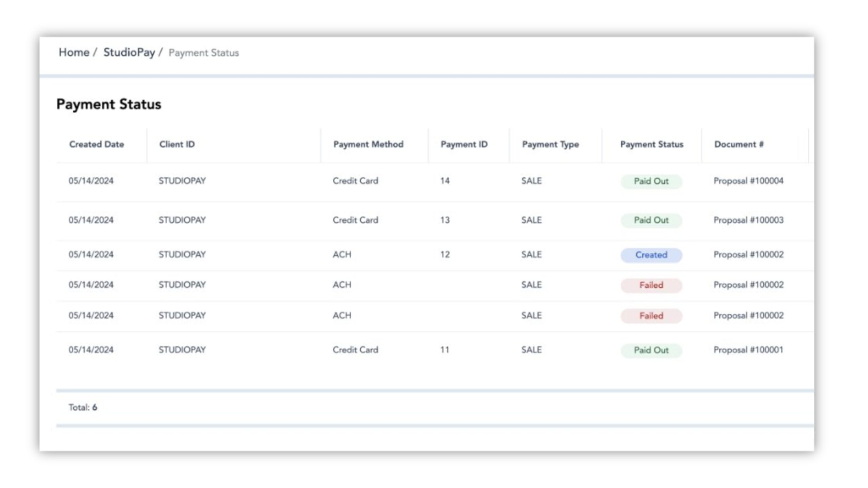Click the Home breadcrumb link
Viewport: 868px width, 488px height.
[x=74, y=53]
